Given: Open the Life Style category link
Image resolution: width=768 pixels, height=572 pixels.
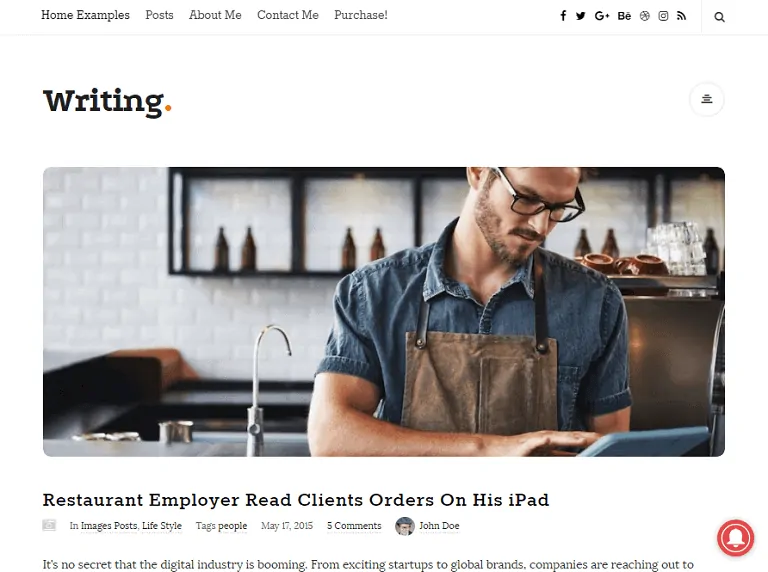Looking at the screenshot, I should 162,526.
